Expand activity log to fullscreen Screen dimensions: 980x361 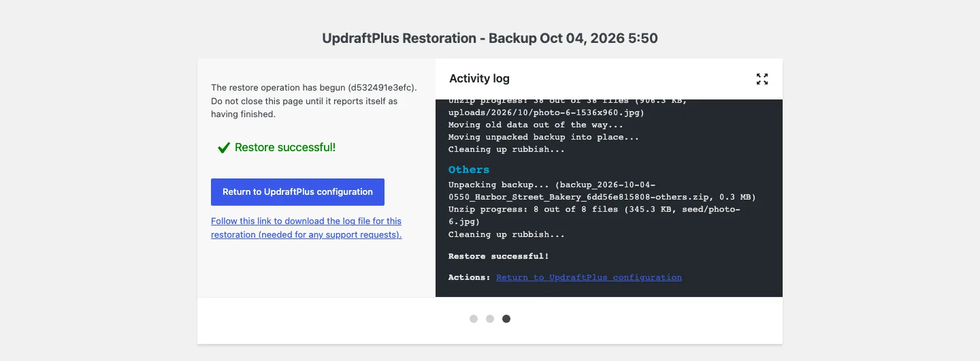point(762,79)
